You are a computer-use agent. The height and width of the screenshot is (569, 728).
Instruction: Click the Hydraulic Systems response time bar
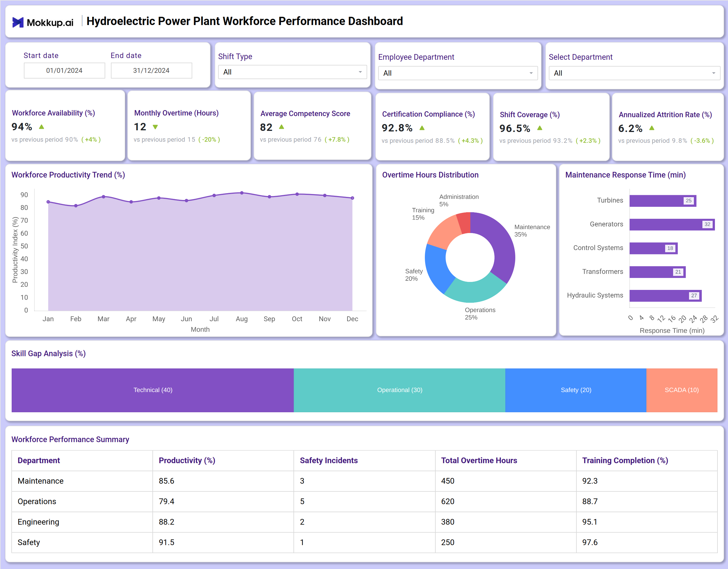point(665,296)
